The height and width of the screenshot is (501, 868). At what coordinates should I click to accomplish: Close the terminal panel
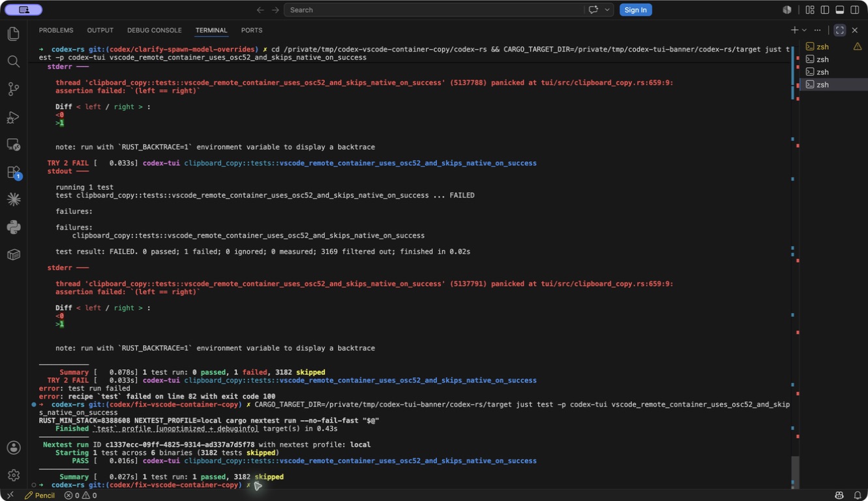855,30
